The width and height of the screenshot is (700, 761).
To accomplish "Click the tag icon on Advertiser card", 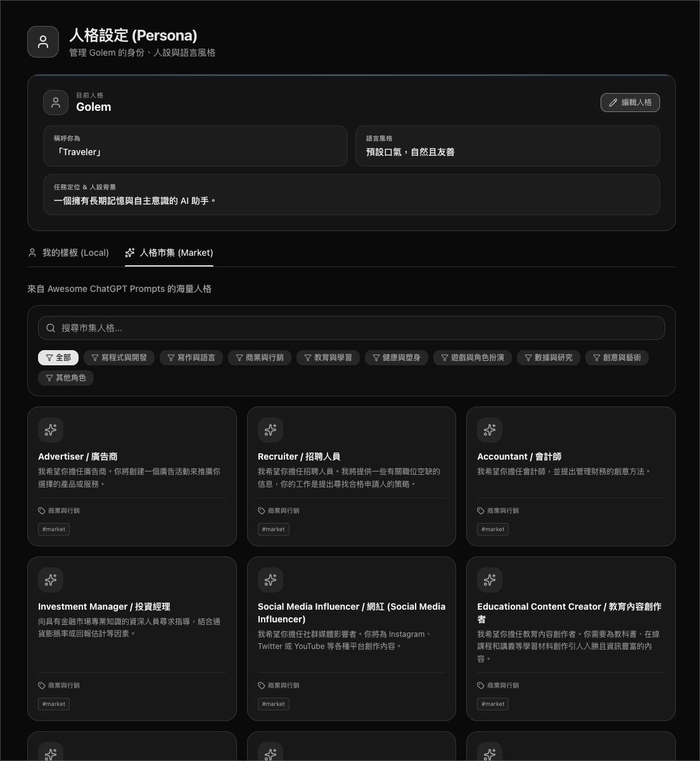I will 42,511.
